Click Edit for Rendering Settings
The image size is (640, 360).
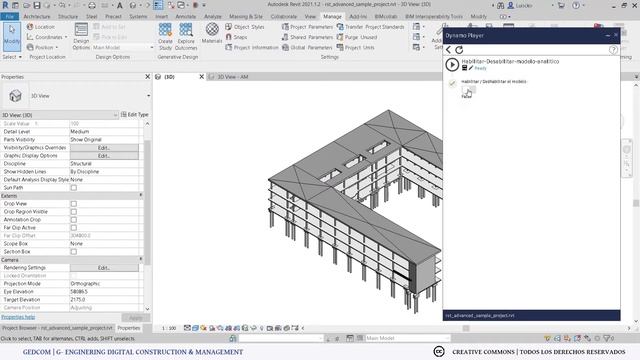(104, 268)
